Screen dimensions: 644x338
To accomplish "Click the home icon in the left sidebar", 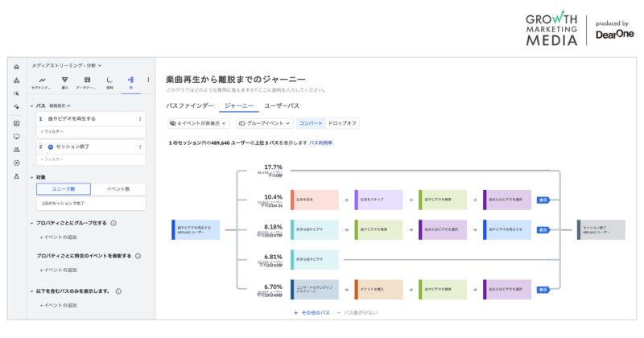I will (16, 67).
